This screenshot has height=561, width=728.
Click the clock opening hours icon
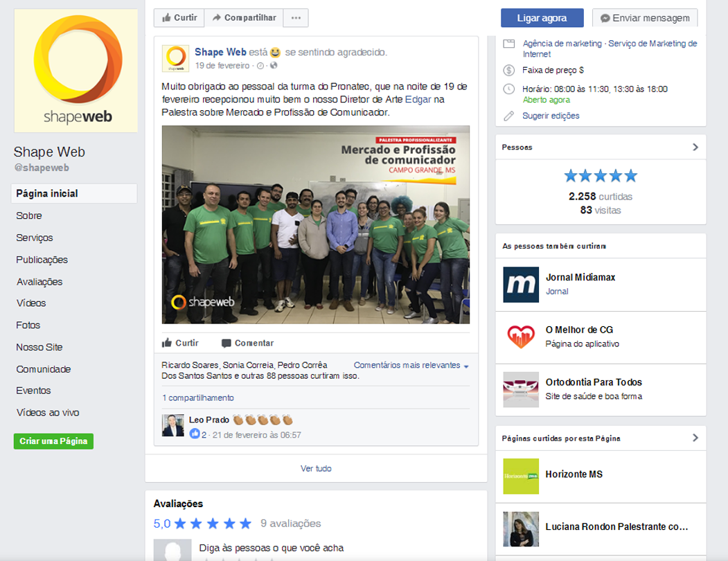click(x=509, y=89)
